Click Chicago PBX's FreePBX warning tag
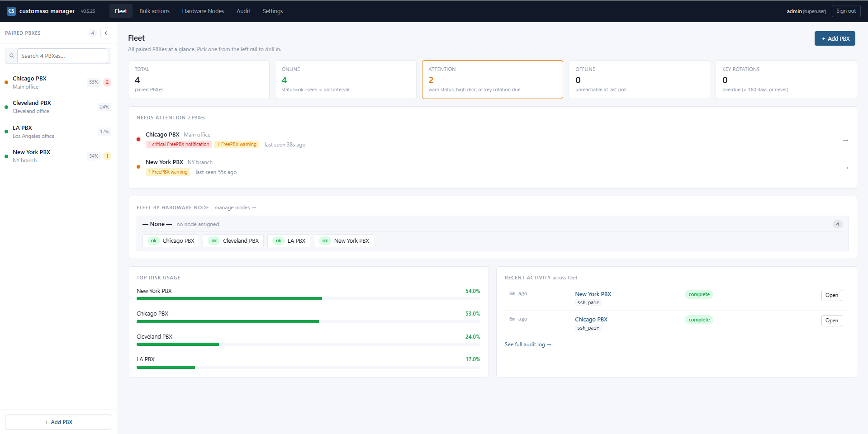 tap(237, 145)
